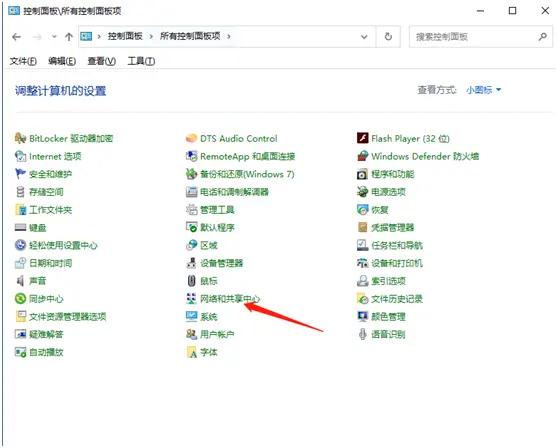Image resolution: width=558 pixels, height=448 pixels.
Task: Open the 工具(T) menu
Action: click(x=141, y=61)
